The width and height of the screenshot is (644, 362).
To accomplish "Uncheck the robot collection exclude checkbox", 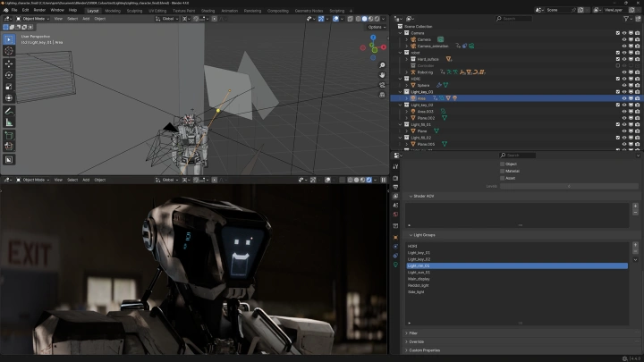I will tap(618, 52).
